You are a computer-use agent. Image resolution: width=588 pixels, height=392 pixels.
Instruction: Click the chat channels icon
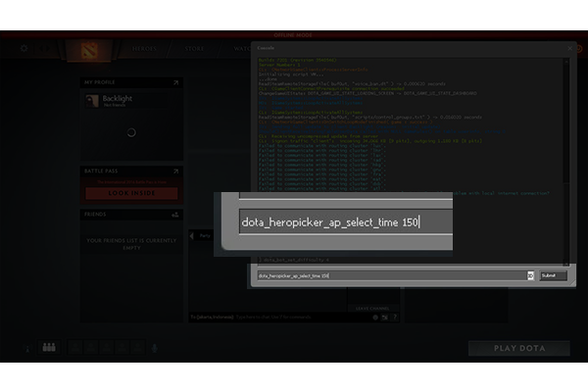click(x=385, y=318)
